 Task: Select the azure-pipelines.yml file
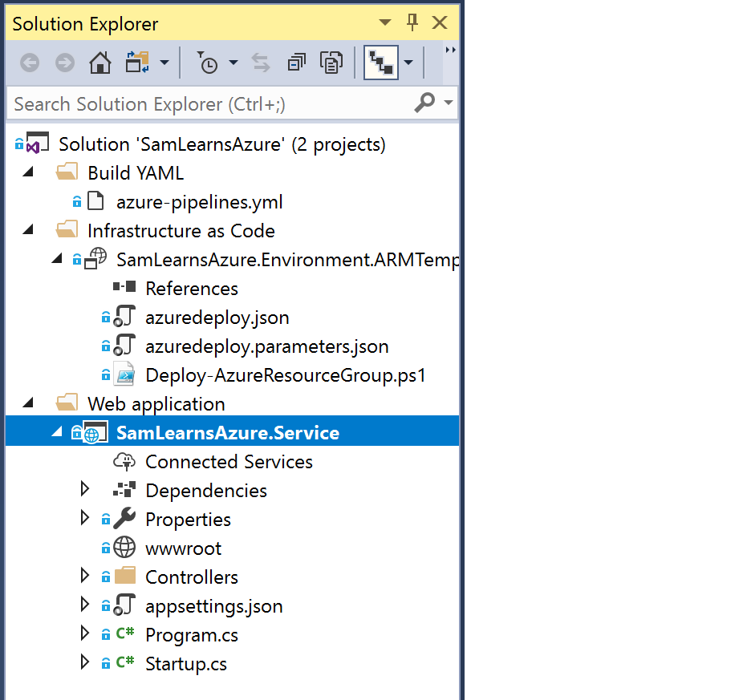[x=199, y=202]
